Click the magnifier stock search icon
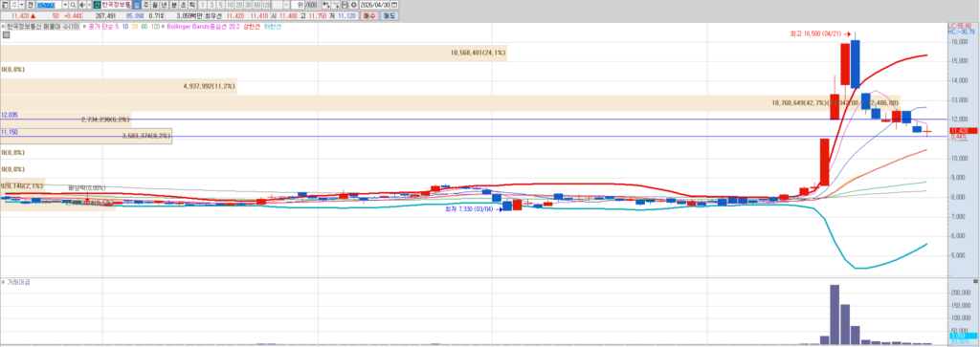980x347 pixels. pos(73,5)
